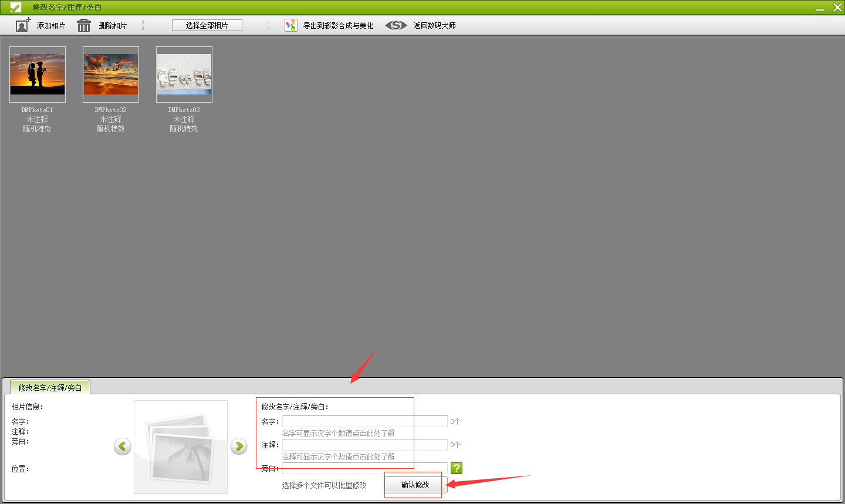Click the delete photo trash icon
The width and height of the screenshot is (845, 504).
[84, 25]
